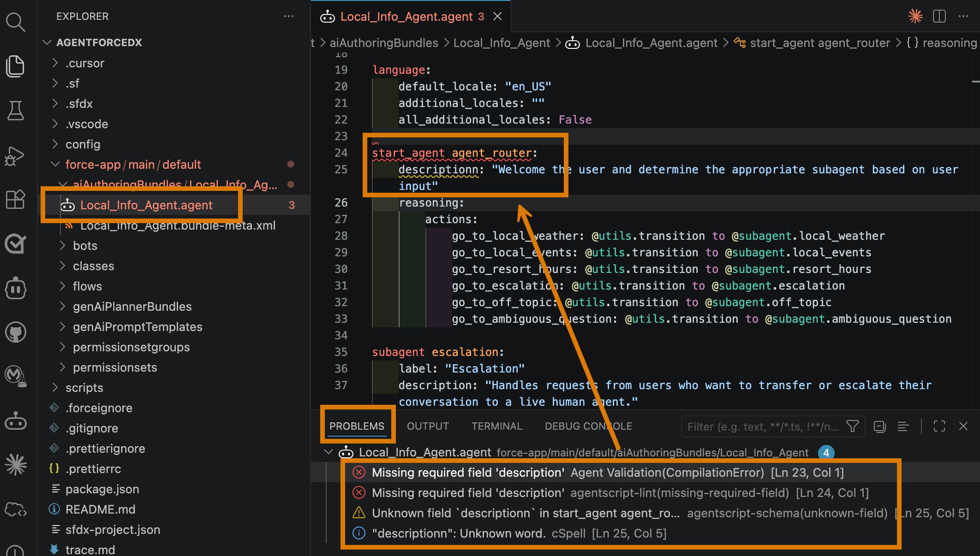
Task: Click the filter funnel in Problems panel
Action: [x=853, y=426]
